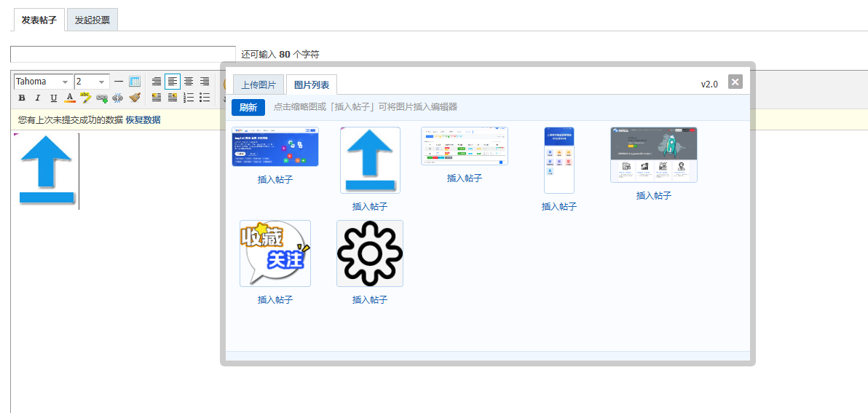Remove link with the unlink icon
Viewport: 868px width, 413px height.
tap(117, 98)
